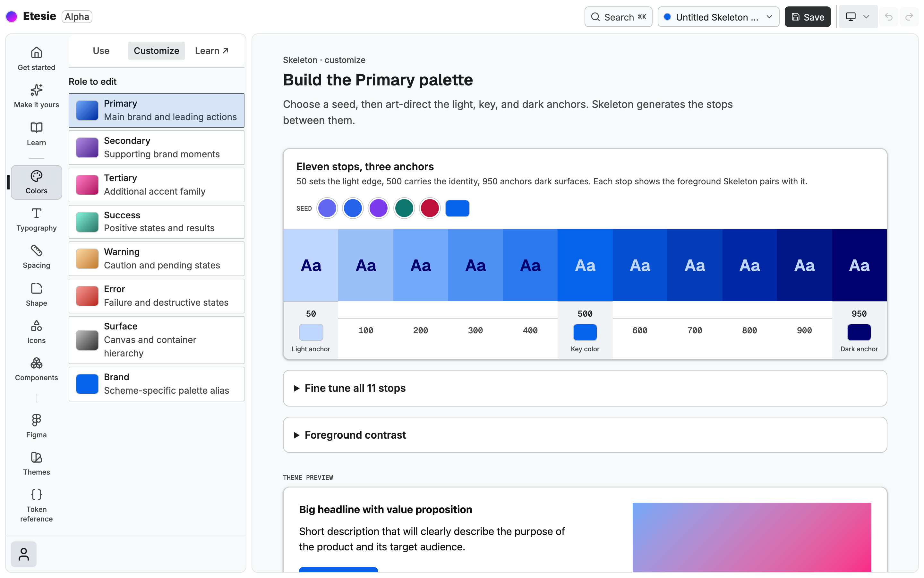The image size is (924, 578).
Task: Pick the teal seed color
Action: point(404,208)
